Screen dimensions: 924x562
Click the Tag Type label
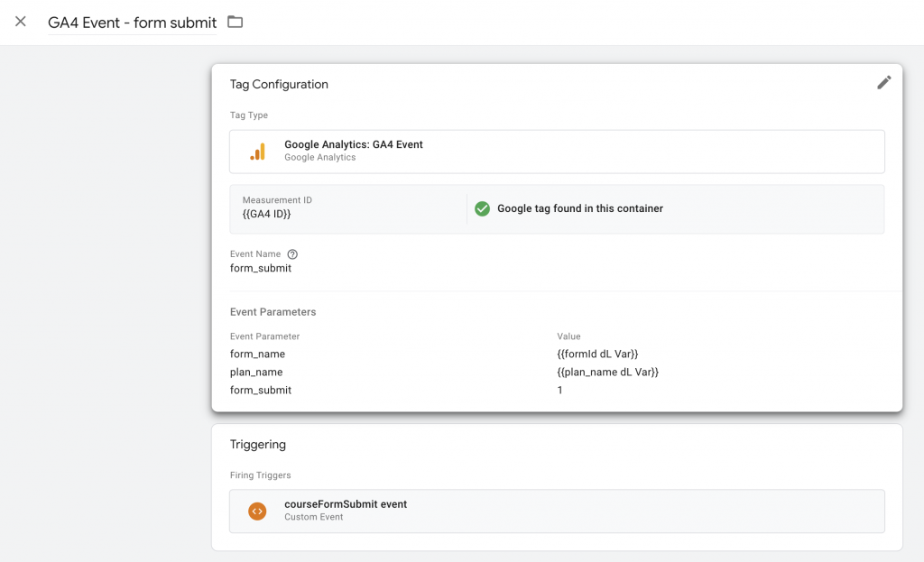click(x=249, y=115)
